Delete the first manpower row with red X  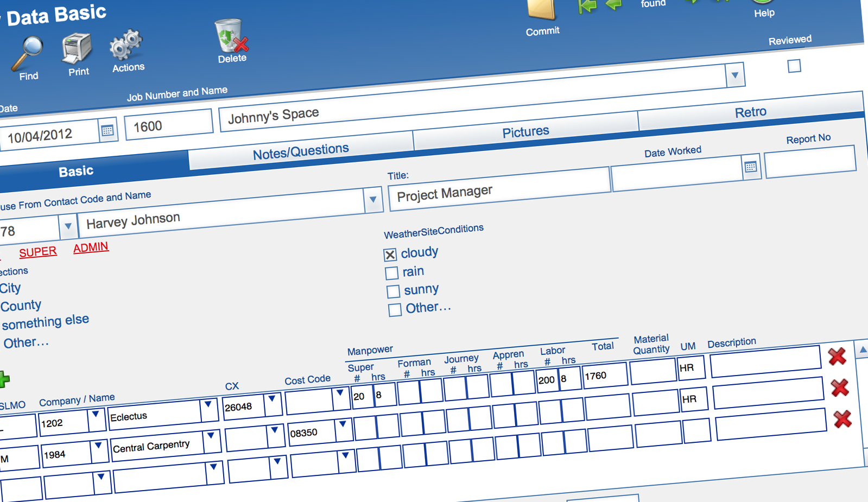coord(837,357)
